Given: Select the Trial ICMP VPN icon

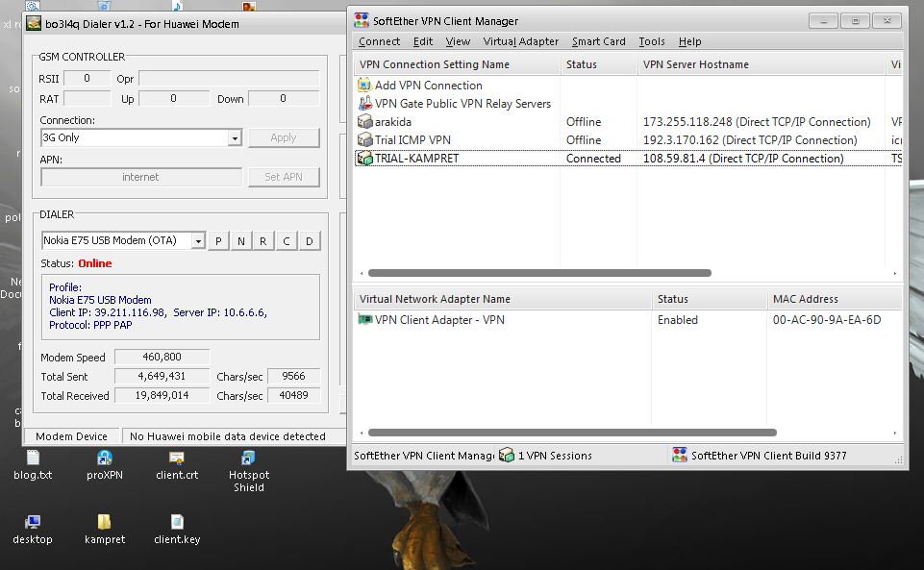Looking at the screenshot, I should [x=364, y=140].
